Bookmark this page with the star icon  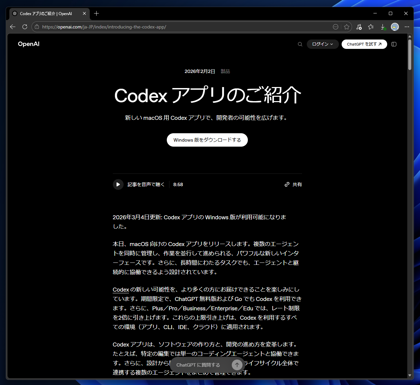pyautogui.click(x=347, y=27)
